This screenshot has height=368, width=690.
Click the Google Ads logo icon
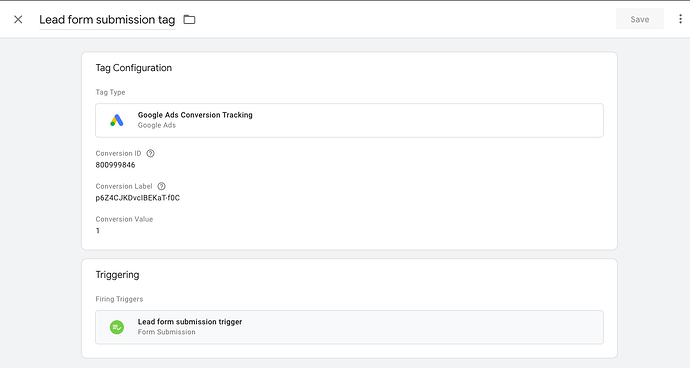tap(117, 120)
